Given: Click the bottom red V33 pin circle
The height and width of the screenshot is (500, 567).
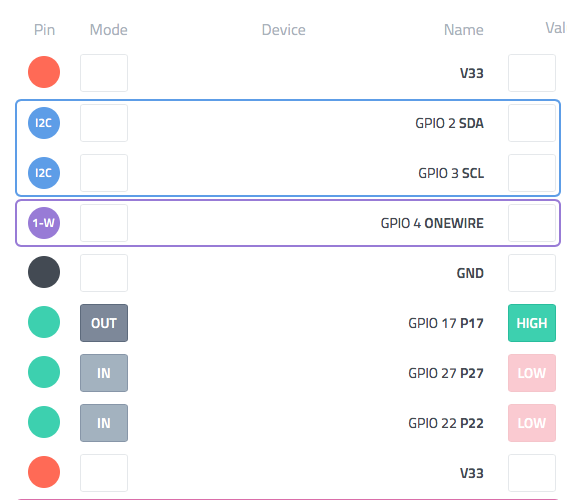Looking at the screenshot, I should 44,472.
